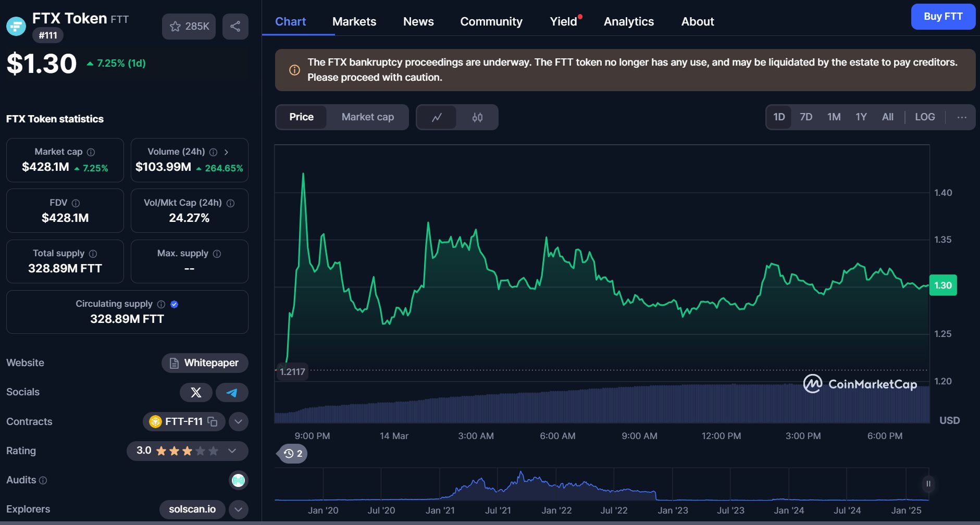The image size is (980, 525).
Task: Open the Chart tab
Action: point(290,21)
